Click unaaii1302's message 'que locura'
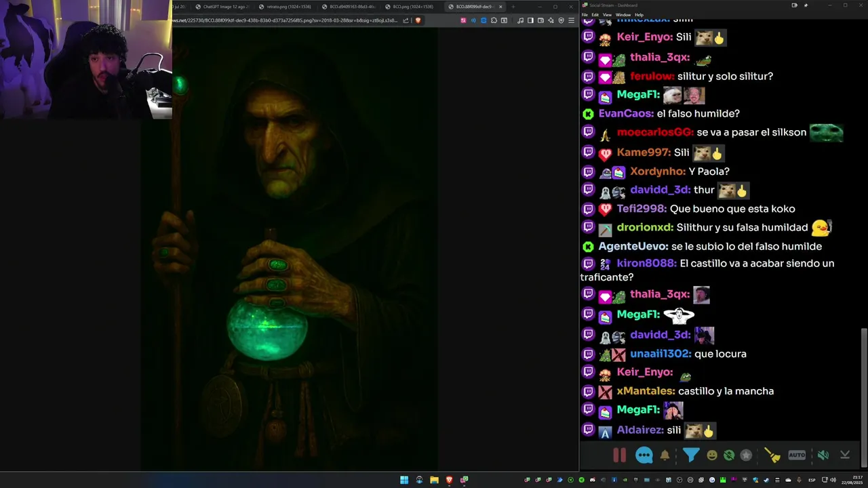The image size is (868, 488). click(x=720, y=354)
